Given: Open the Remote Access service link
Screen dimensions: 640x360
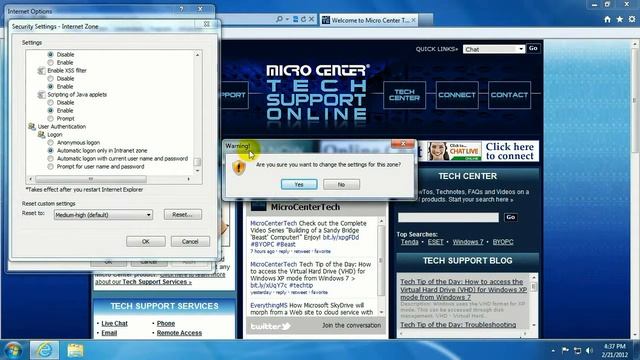Looking at the screenshot, I should (179, 333).
